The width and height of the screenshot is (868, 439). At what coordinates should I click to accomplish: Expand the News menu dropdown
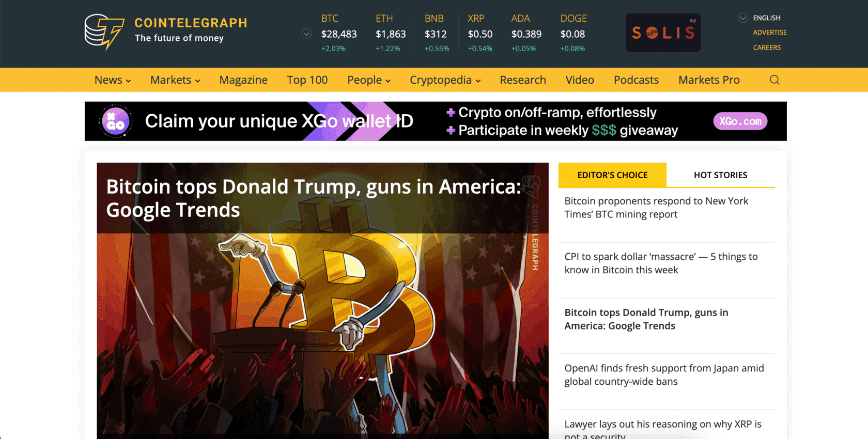pos(113,80)
